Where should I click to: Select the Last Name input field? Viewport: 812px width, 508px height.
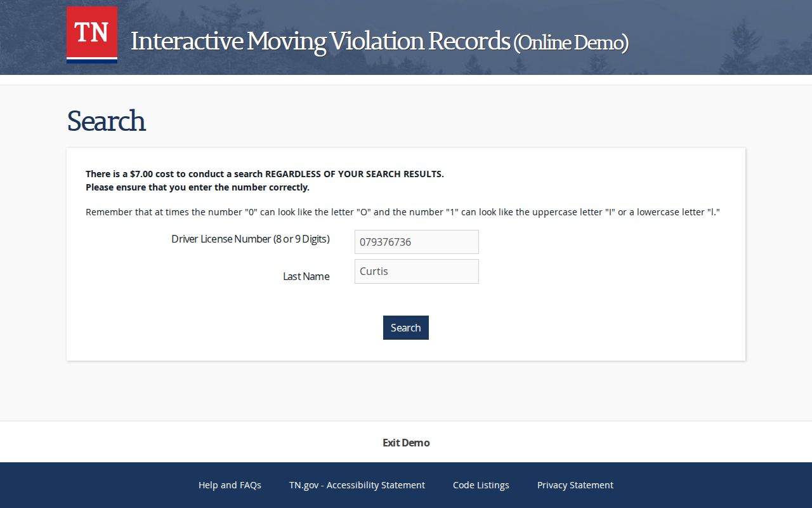pyautogui.click(x=417, y=271)
